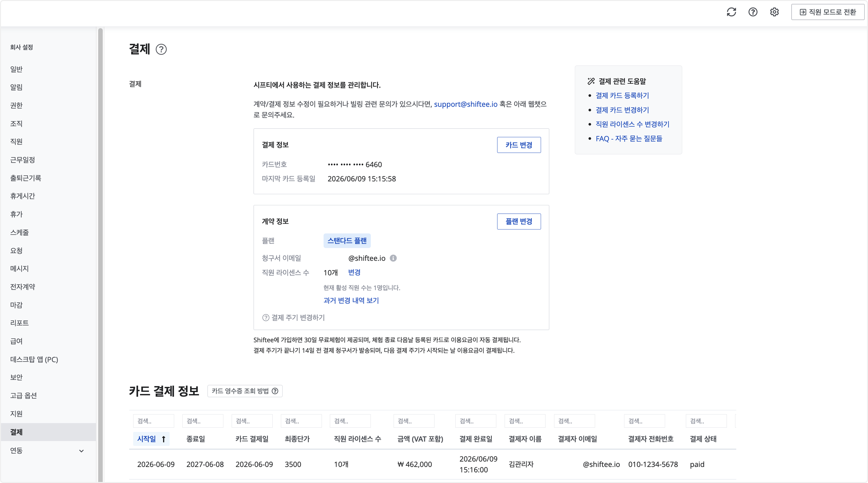This screenshot has width=868, height=483.
Task: Focus the search field above 시작일
Action: 154,421
